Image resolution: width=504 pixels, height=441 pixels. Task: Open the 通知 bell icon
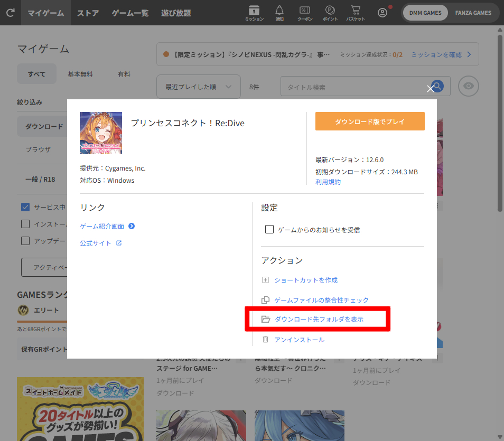point(279,14)
